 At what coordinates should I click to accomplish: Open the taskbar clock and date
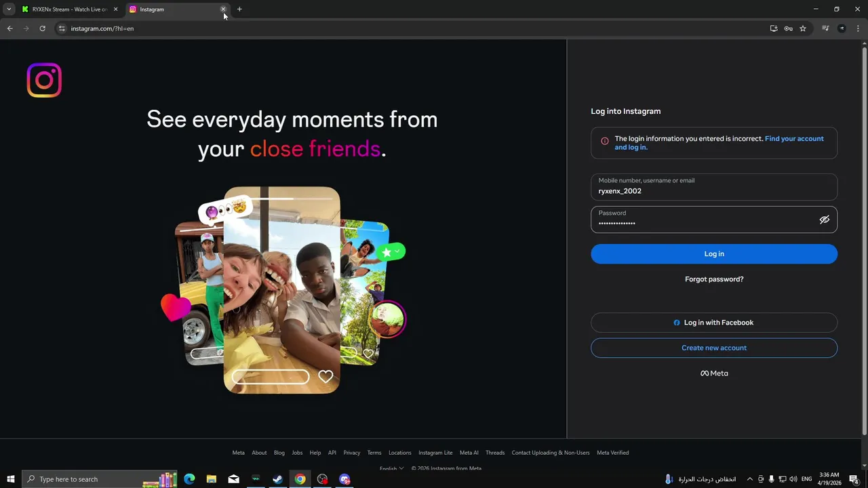coord(829,479)
